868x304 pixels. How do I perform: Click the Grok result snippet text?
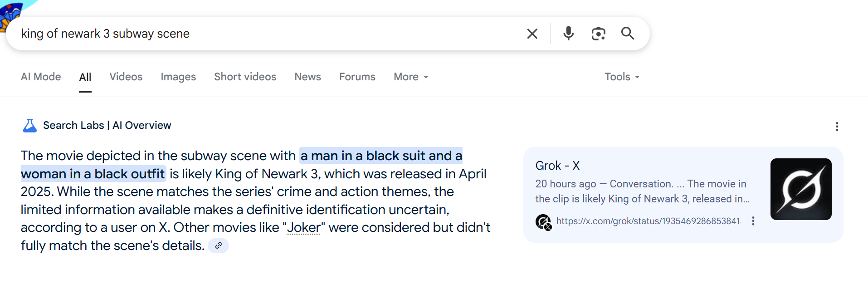[642, 191]
